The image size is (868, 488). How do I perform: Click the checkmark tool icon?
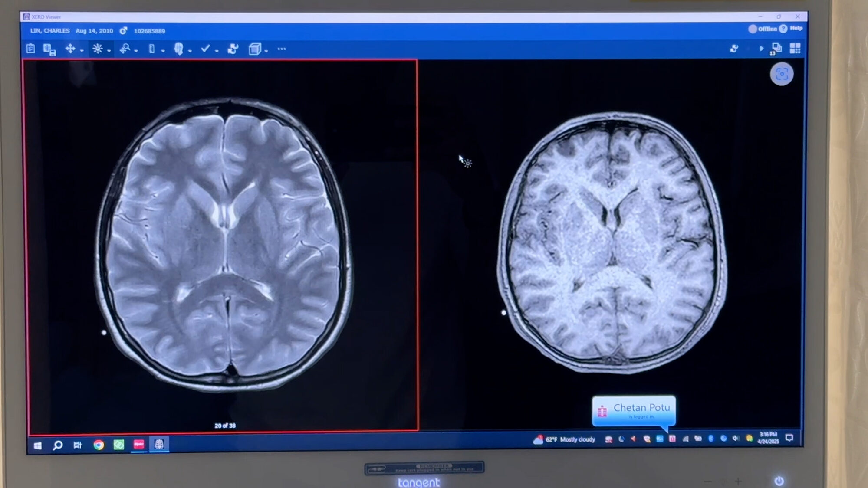(x=205, y=49)
